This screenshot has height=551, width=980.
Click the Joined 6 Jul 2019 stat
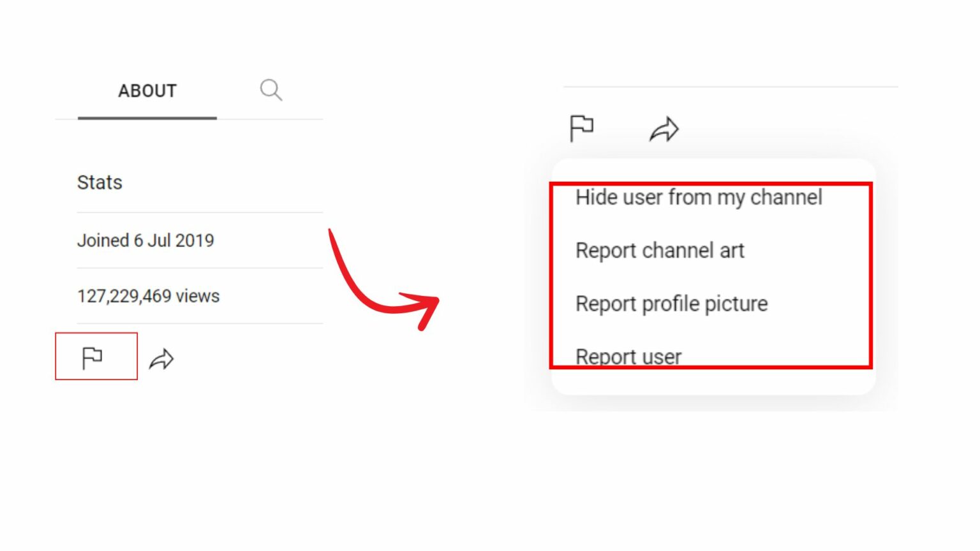146,240
